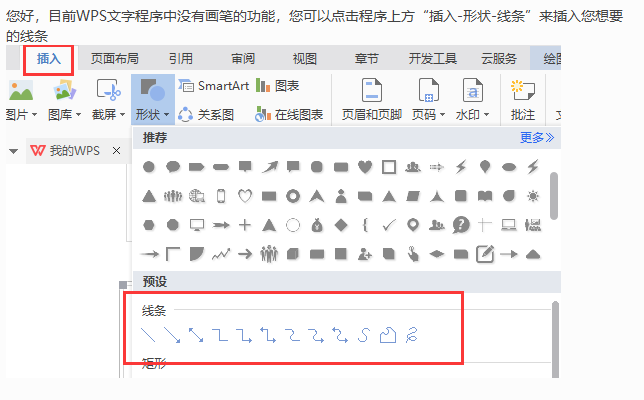Expand the 水印 dropdown arrow
The width and height of the screenshot is (644, 400).
(x=486, y=115)
